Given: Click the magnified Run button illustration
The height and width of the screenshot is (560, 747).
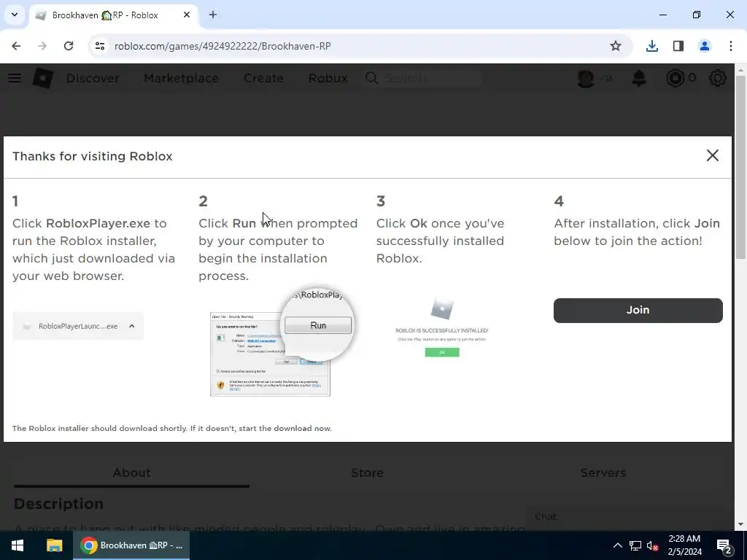Looking at the screenshot, I should [318, 325].
